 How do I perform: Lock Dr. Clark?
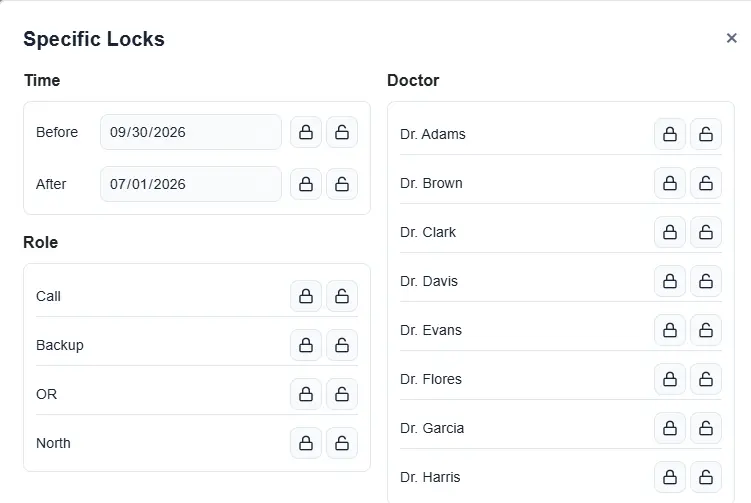point(670,232)
